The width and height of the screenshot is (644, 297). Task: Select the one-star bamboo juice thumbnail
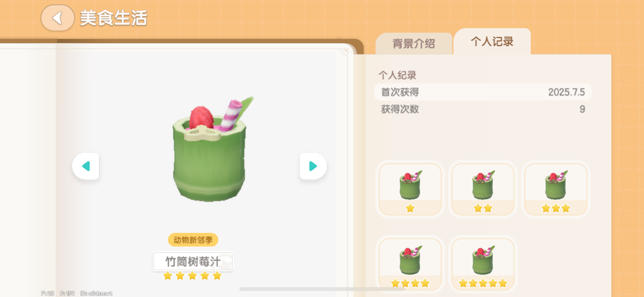[410, 189]
